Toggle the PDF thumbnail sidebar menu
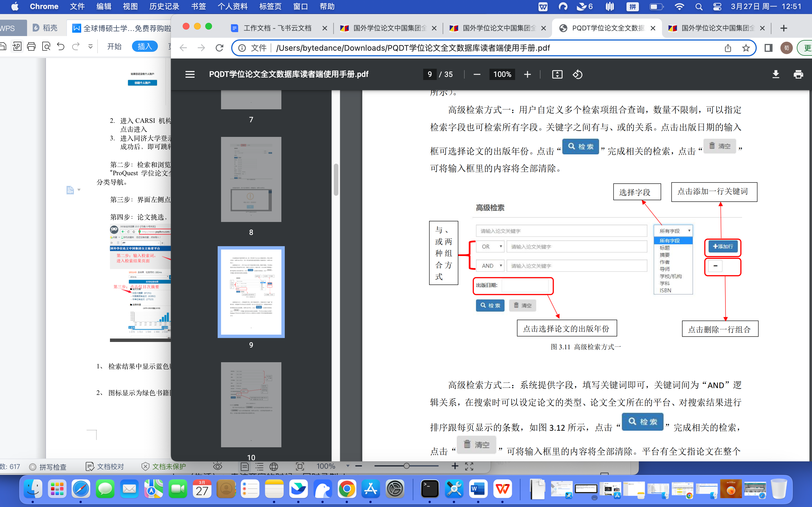 coord(190,74)
